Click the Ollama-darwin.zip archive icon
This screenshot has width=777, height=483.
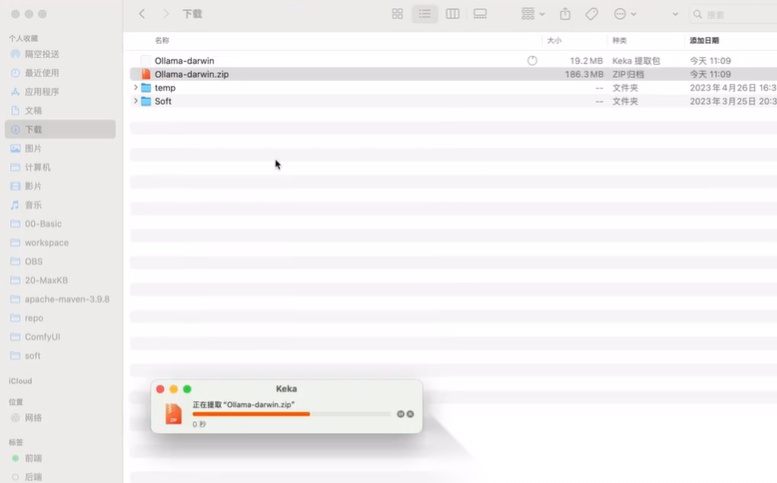pyautogui.click(x=146, y=74)
